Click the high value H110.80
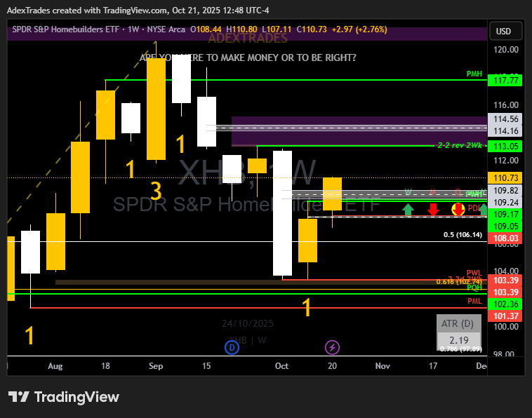Image resolution: width=532 pixels, height=418 pixels. 241,29
